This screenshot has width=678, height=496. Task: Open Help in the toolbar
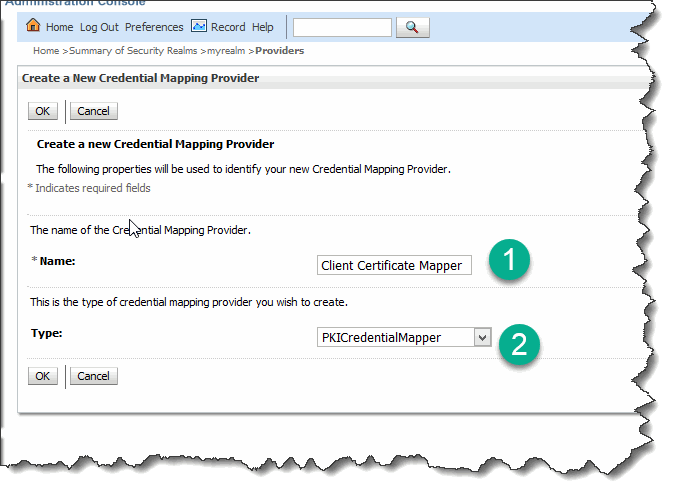tap(262, 27)
